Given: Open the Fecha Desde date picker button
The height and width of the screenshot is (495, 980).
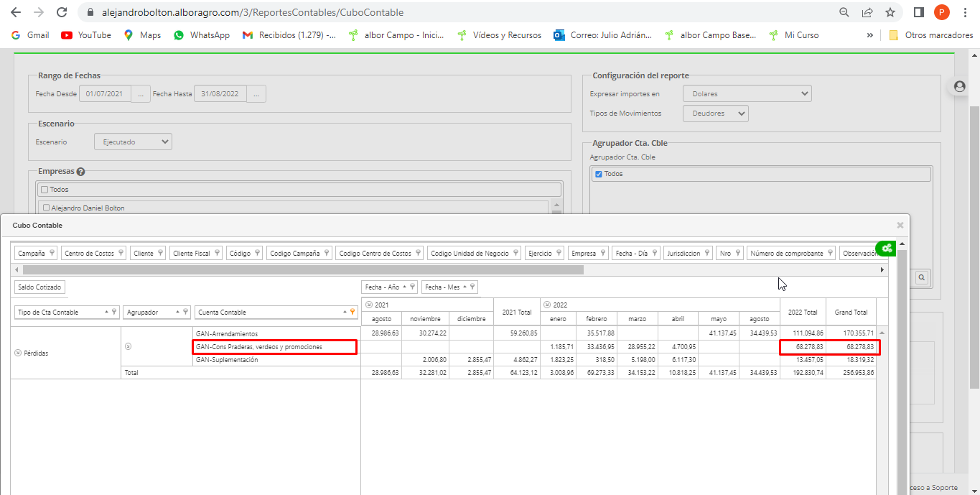Looking at the screenshot, I should pos(141,93).
